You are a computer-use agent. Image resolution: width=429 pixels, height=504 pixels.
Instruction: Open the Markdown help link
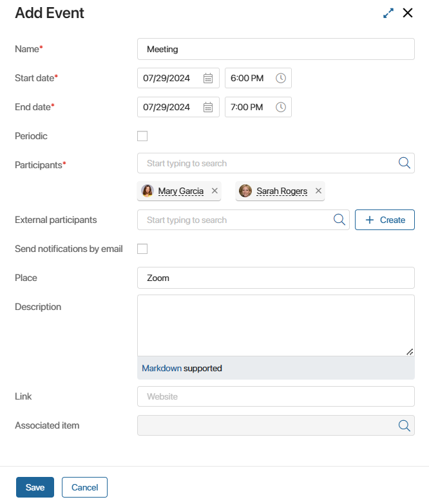coord(162,369)
